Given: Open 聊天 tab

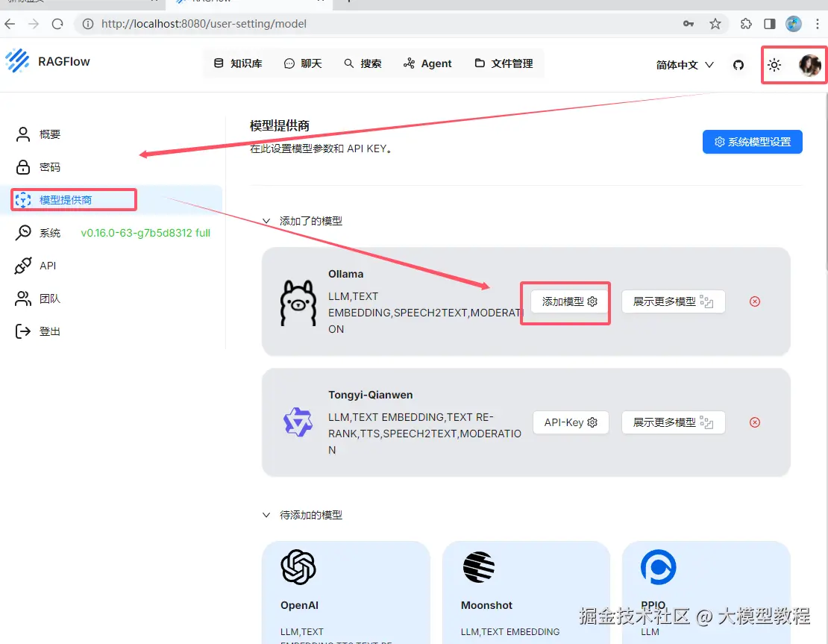Looking at the screenshot, I should [x=303, y=63].
